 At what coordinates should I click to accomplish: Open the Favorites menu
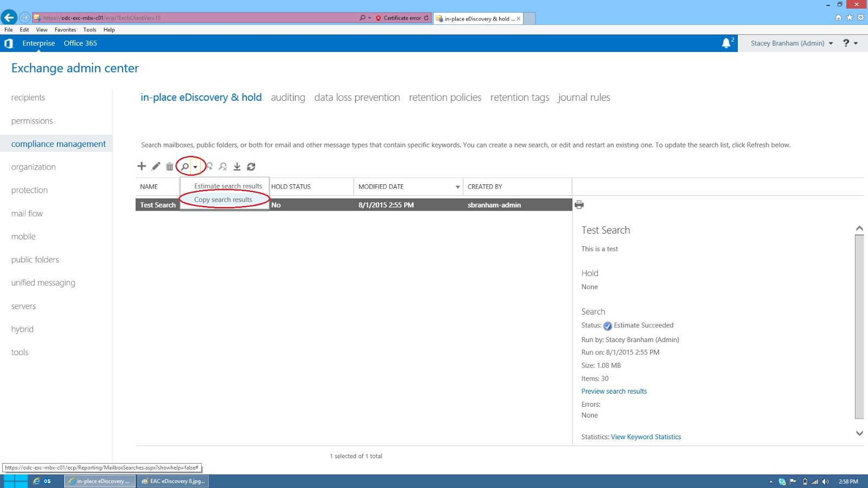pyautogui.click(x=65, y=30)
